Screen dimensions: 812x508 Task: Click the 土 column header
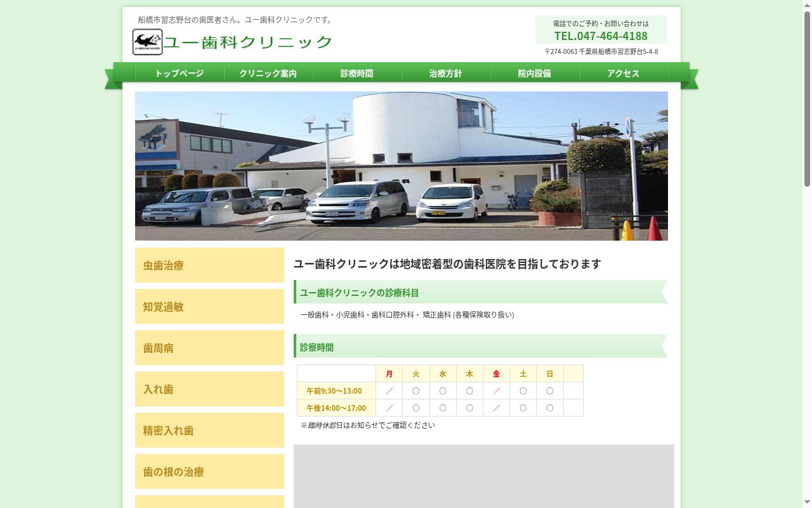[523, 373]
